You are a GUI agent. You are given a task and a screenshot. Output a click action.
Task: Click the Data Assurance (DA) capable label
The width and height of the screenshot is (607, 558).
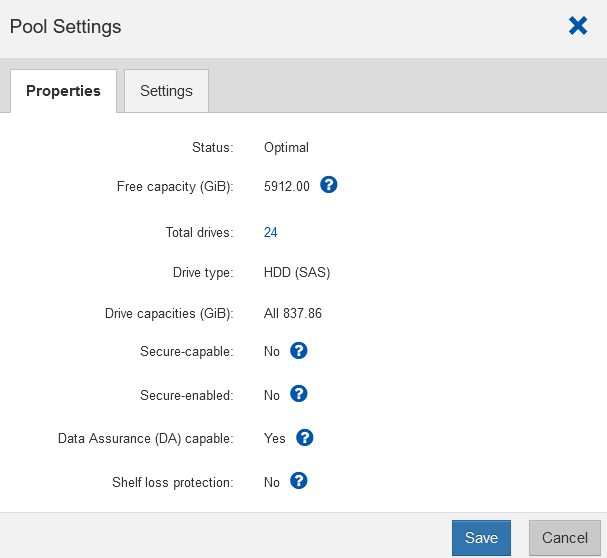pos(146,438)
